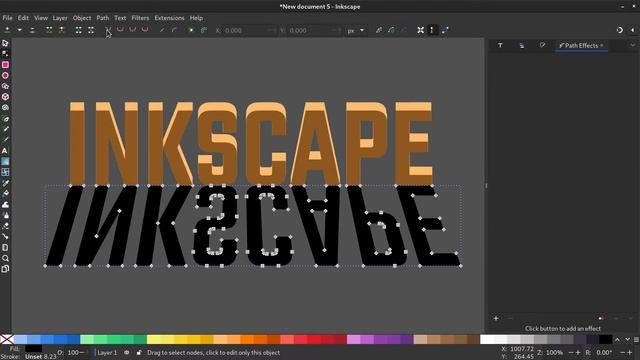The image size is (640, 360).
Task: Open the File menu
Action: [7, 18]
